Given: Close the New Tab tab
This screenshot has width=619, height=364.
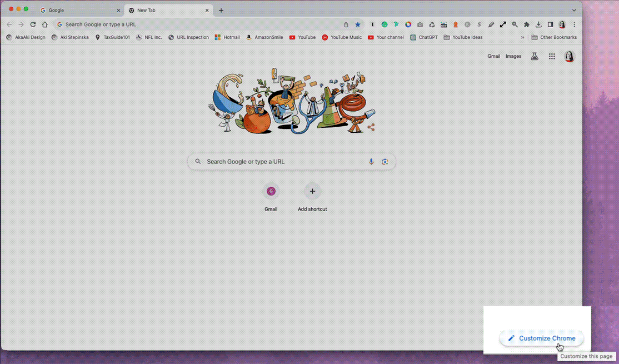Looking at the screenshot, I should tap(207, 10).
